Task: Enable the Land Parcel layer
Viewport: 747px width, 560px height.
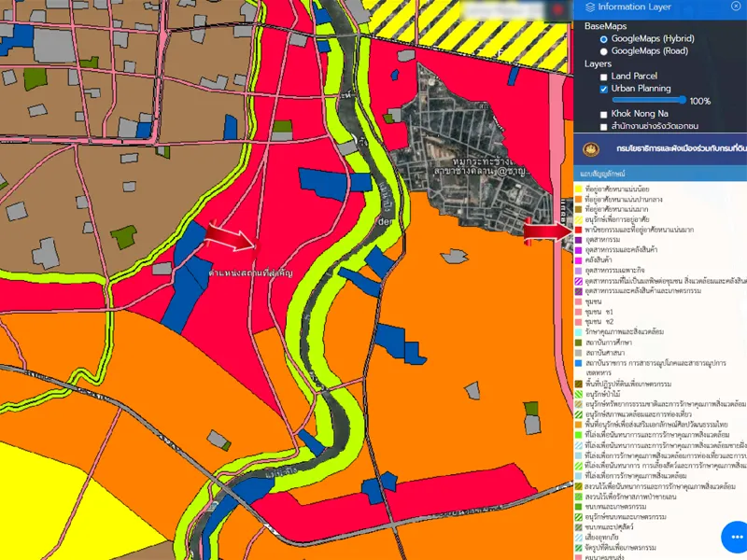Action: click(604, 77)
